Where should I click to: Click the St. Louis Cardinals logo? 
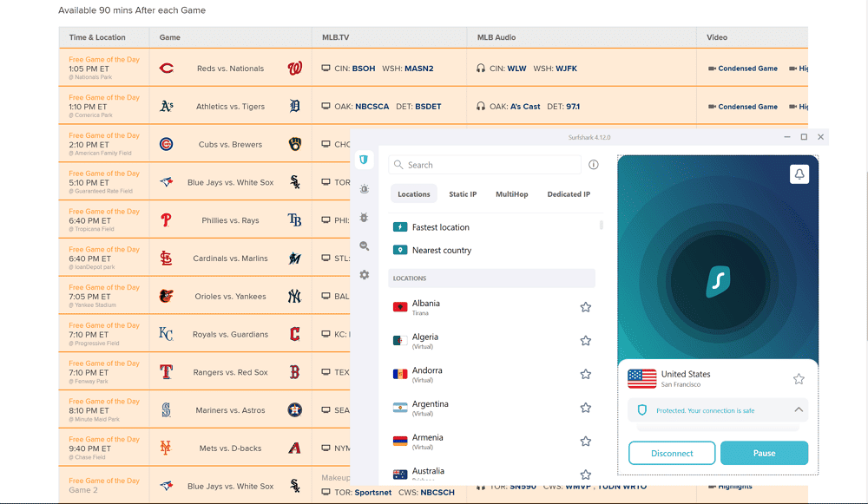point(166,259)
